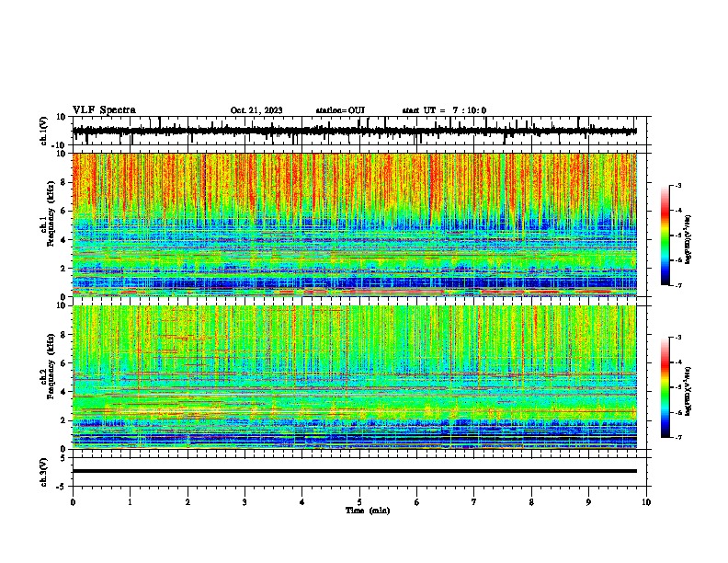Viewport: 728px width, 563px height.
Task: Click time axis tick label "5" under Time
Action: [x=359, y=502]
